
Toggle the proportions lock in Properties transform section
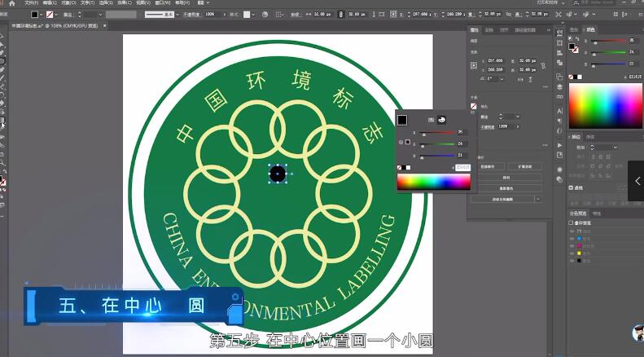point(543,65)
